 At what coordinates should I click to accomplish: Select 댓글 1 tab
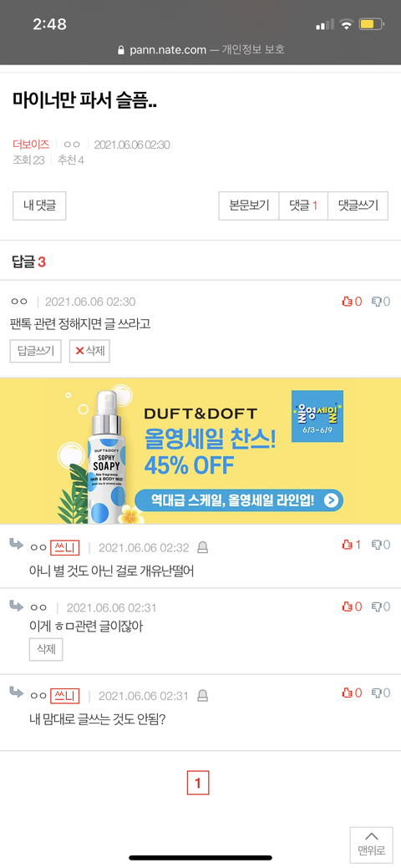click(303, 206)
